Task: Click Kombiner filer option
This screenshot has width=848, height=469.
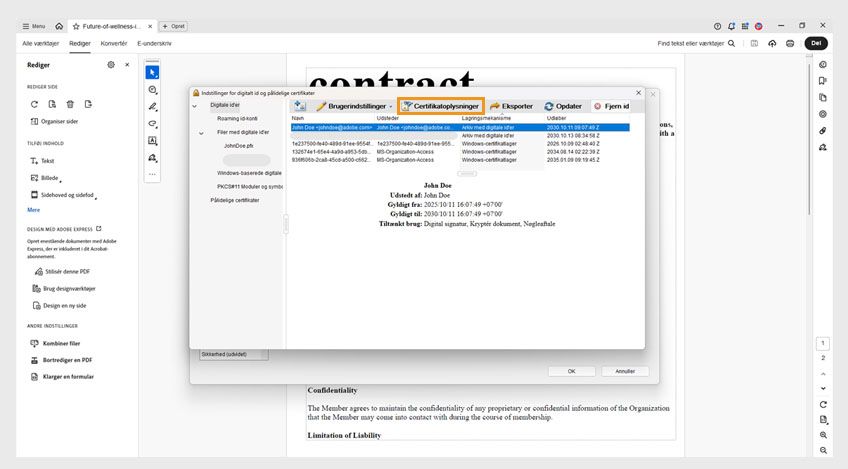Action: 56,344
